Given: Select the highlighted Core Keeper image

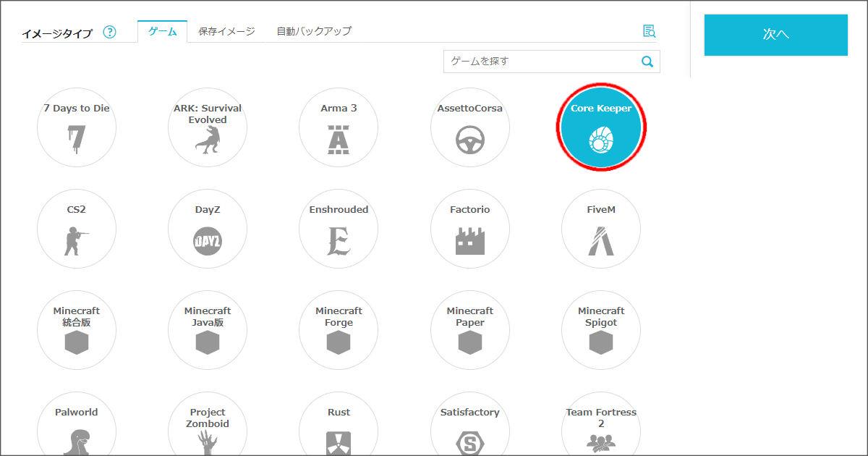Looking at the screenshot, I should click(601, 127).
